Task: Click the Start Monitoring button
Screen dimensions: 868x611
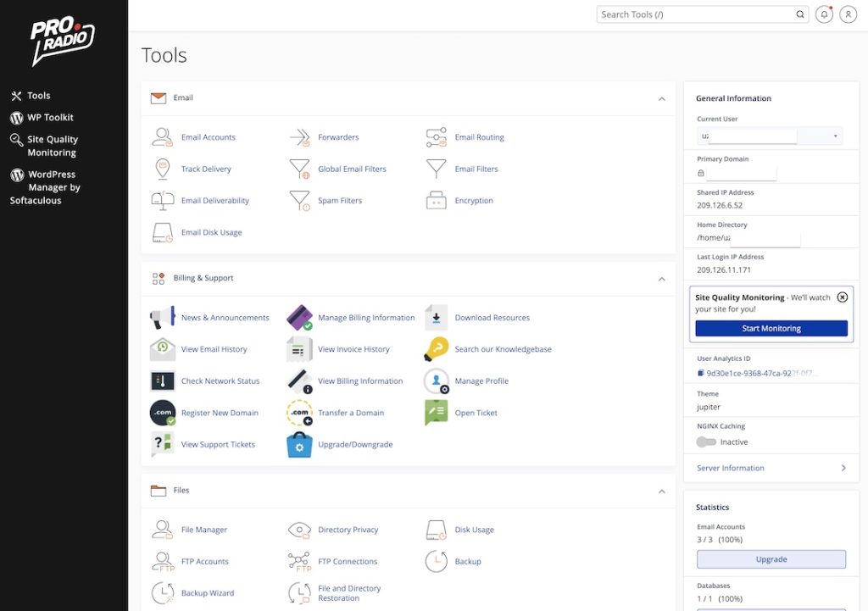Action: tap(770, 328)
